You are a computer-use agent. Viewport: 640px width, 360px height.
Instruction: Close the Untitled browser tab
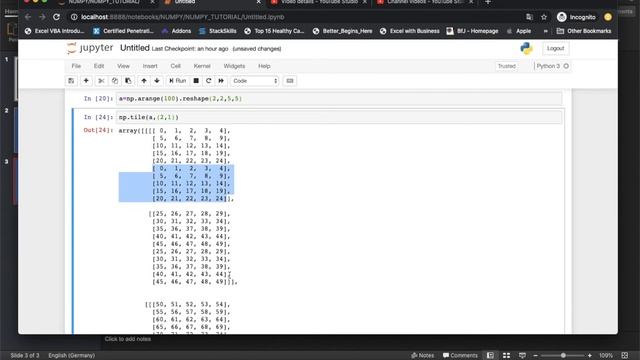coord(258,2)
